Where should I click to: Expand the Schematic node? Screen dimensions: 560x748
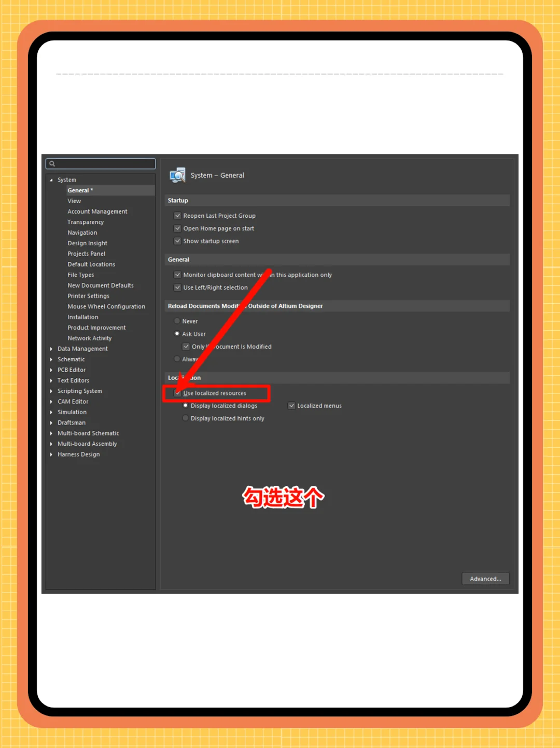(x=51, y=360)
